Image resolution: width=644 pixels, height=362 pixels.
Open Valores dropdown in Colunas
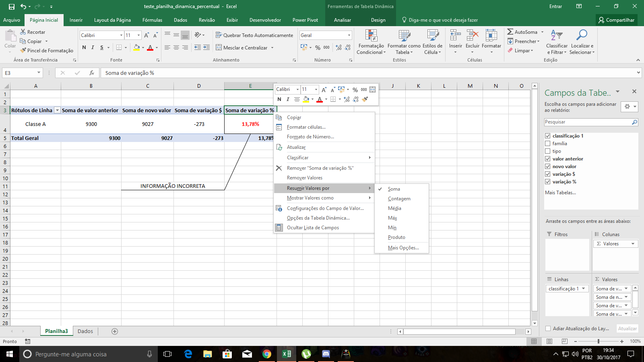(x=633, y=244)
